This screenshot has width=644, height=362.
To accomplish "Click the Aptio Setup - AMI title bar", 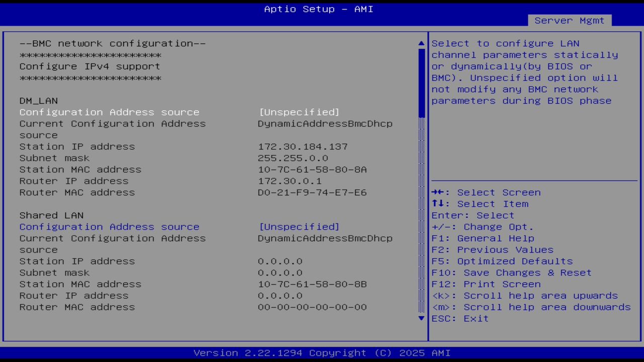I will pos(318,9).
